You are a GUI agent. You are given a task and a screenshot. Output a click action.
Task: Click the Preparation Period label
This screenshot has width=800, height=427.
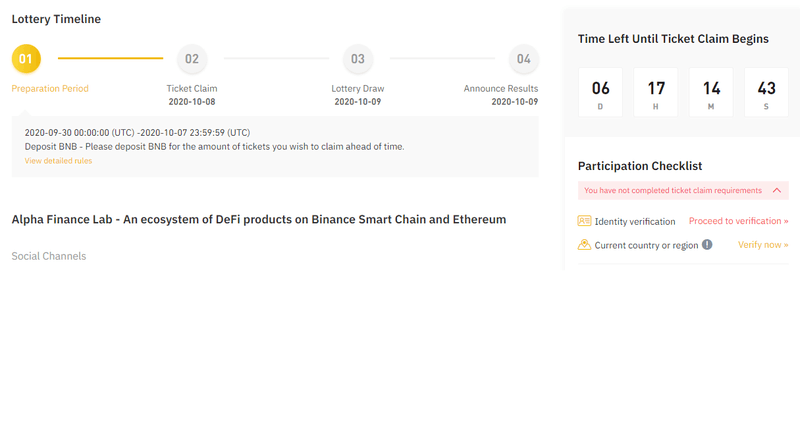coord(50,89)
